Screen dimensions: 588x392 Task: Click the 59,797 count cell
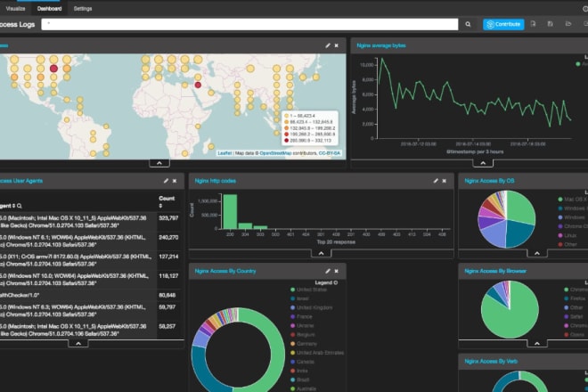pos(167,307)
